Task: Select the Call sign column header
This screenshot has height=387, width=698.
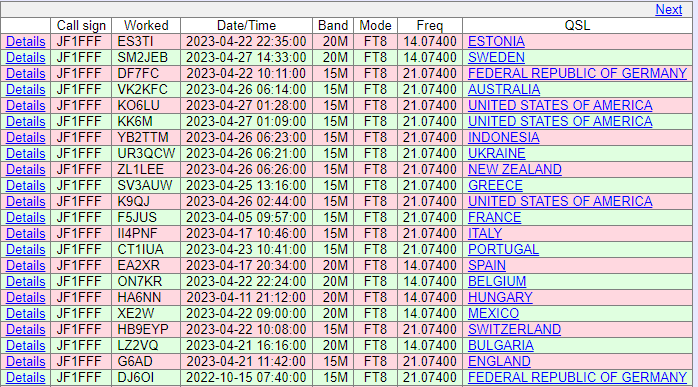Action: (x=81, y=25)
